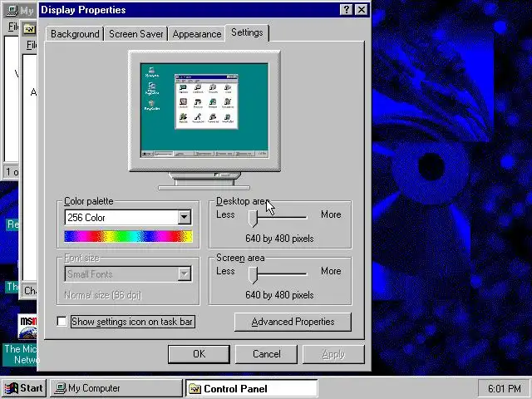
Task: Switch to My Computer taskbar button
Action: click(116, 388)
